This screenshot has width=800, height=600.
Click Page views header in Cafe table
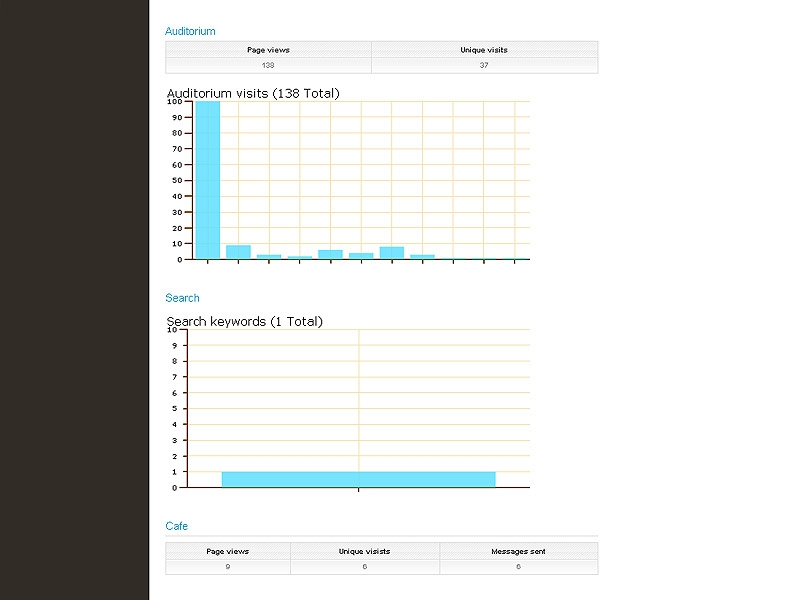(228, 551)
